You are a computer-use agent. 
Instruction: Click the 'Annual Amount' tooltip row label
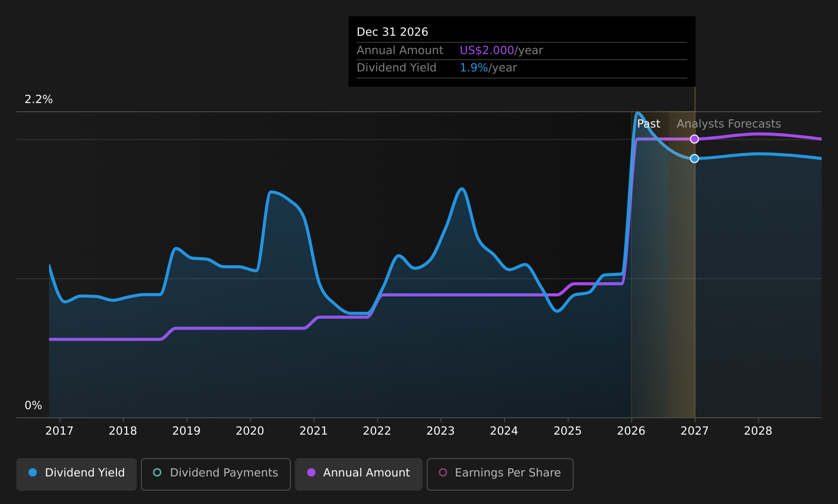(400, 51)
